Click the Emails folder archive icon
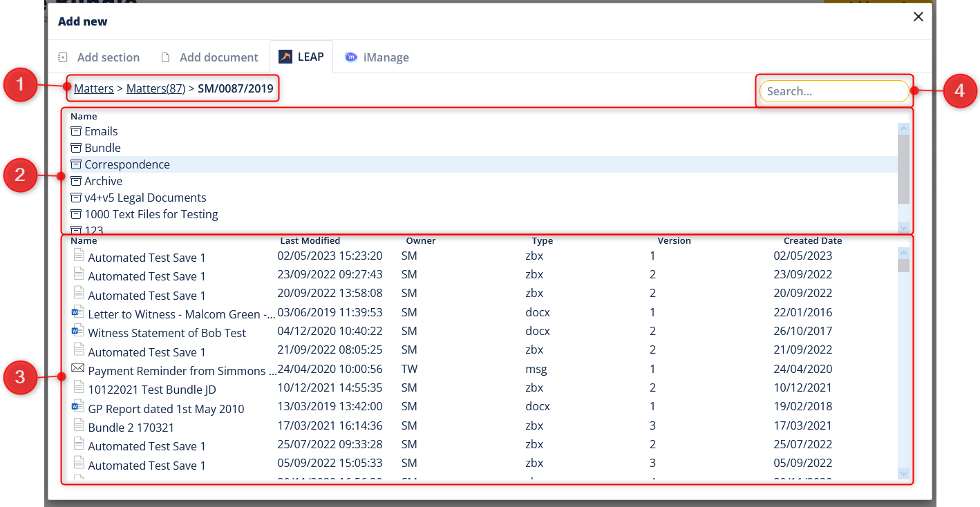Screen dimensions: 980x507 (76, 131)
